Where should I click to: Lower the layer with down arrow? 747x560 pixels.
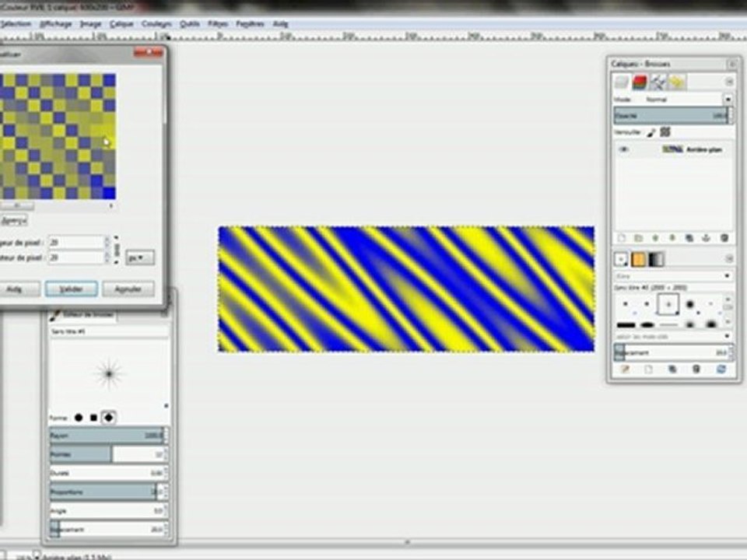[672, 238]
